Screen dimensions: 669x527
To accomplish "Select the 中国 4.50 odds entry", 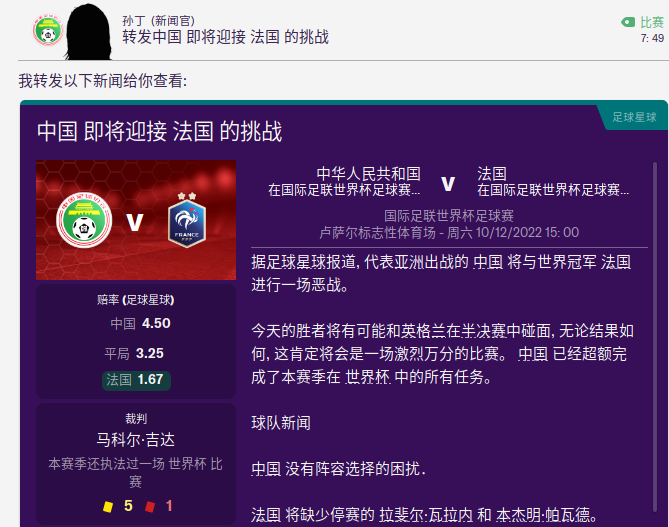I will coord(140,323).
